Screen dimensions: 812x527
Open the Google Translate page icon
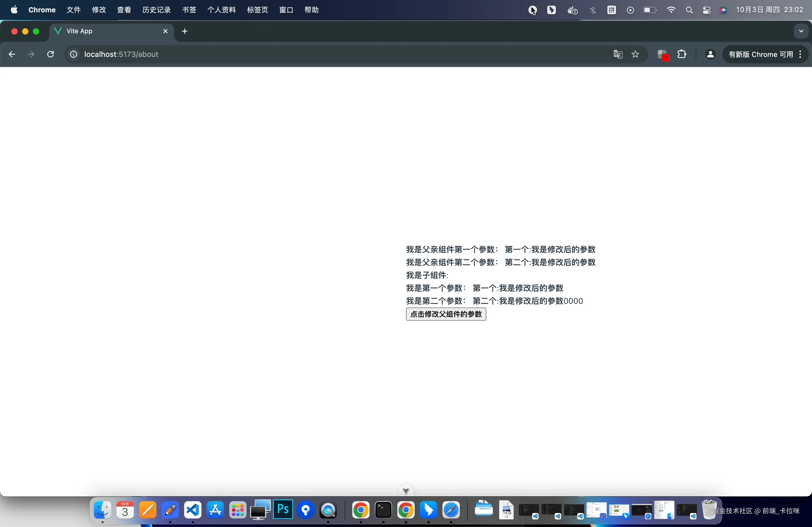[618, 54]
